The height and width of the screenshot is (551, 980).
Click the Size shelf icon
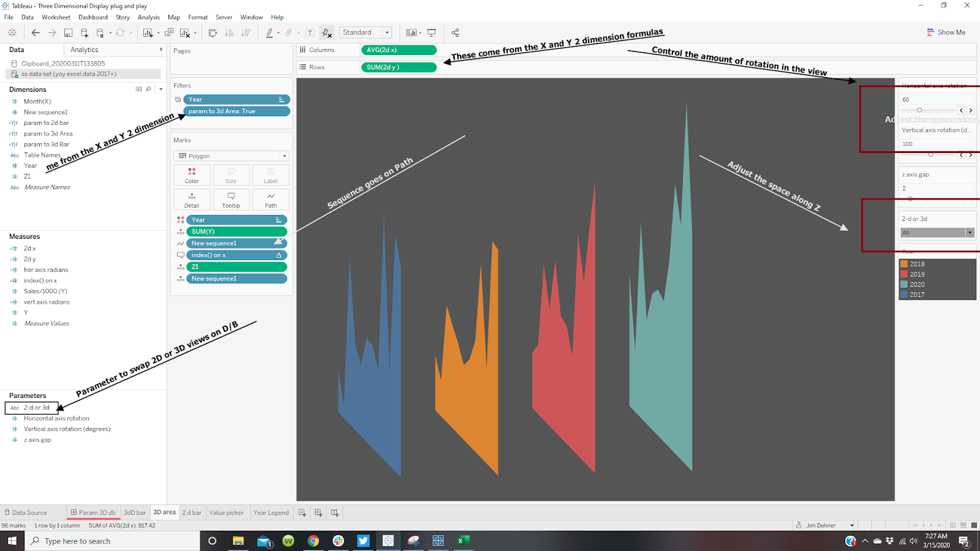(232, 174)
